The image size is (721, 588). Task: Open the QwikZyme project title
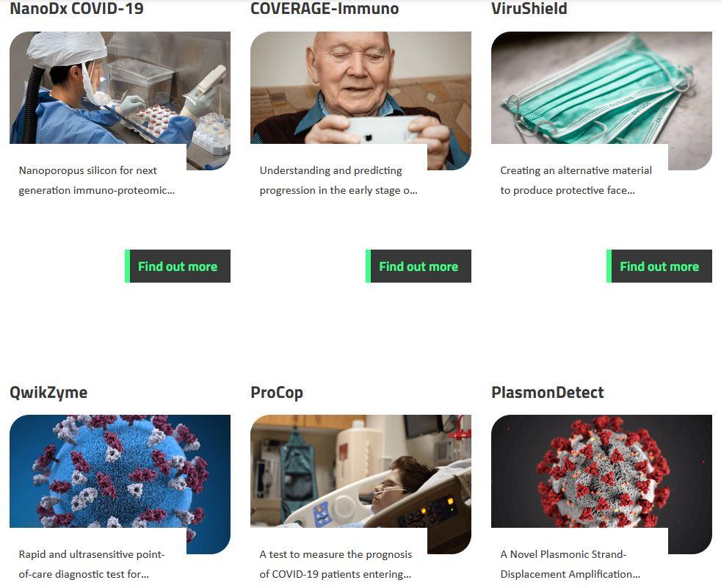tap(48, 393)
